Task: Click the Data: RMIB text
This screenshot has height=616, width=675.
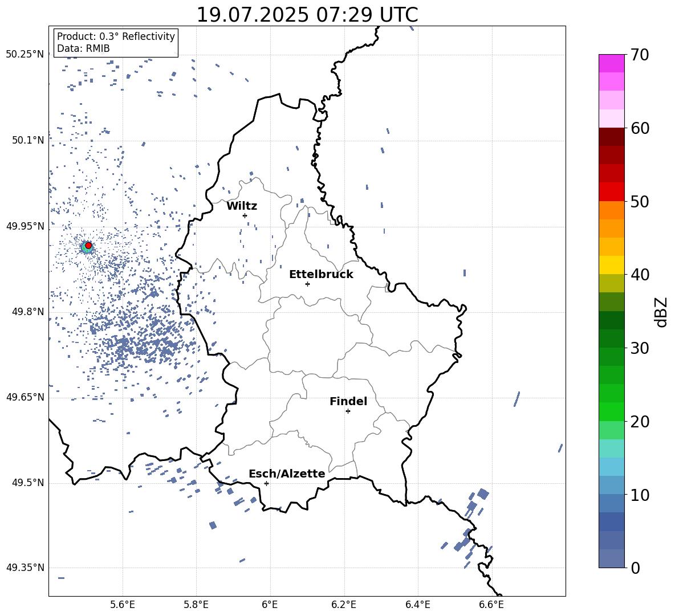Action: tap(83, 48)
